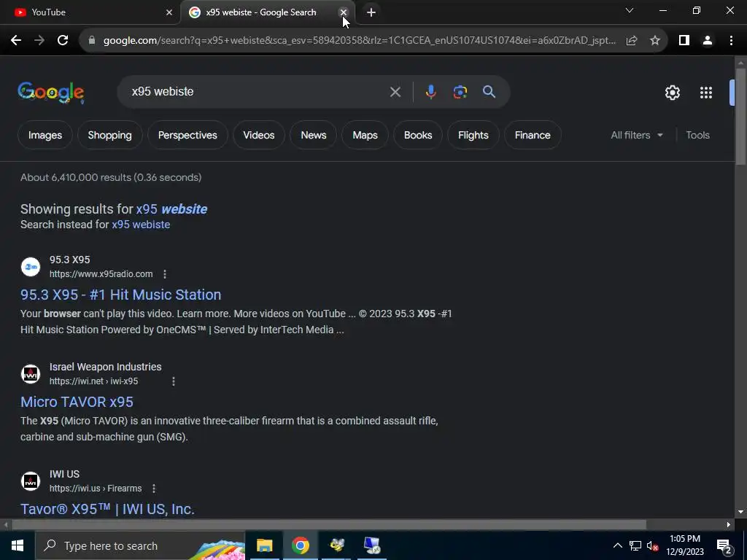
Task: Click https://www.x95radio.com URL text
Action: [x=101, y=274]
